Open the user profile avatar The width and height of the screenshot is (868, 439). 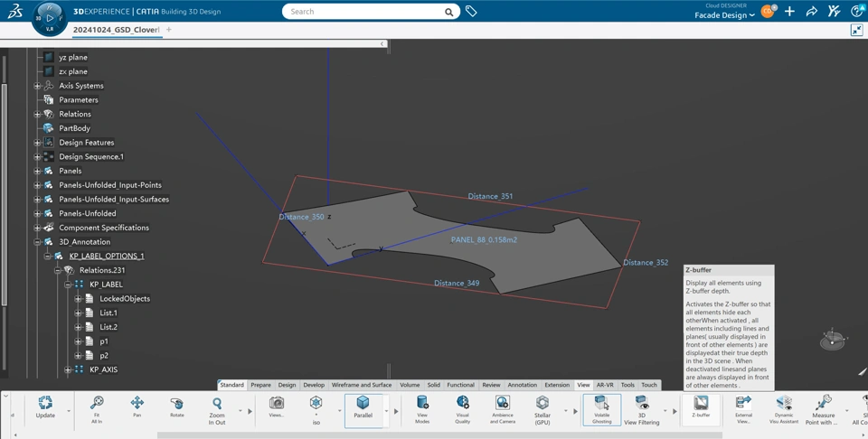tap(769, 11)
